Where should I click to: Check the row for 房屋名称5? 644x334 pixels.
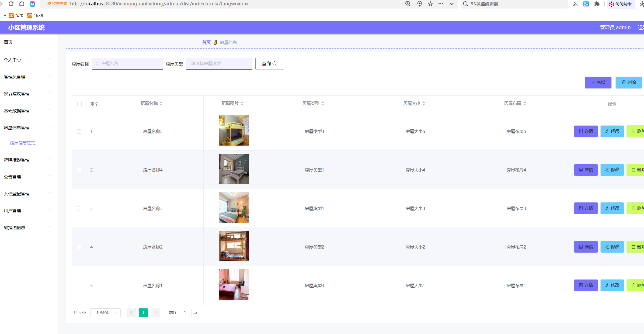79,132
